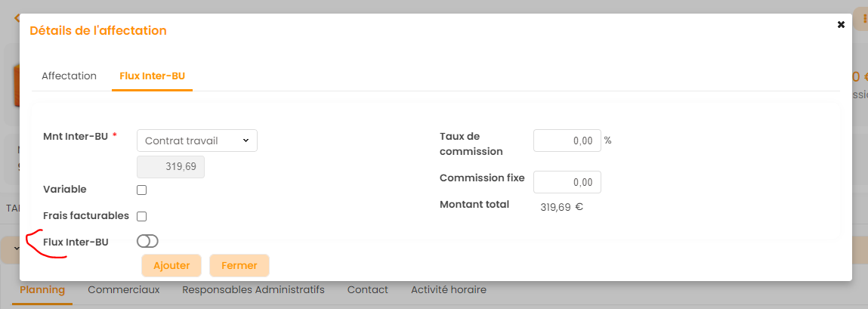Turn on the Flux Inter-BU switch

click(147, 242)
